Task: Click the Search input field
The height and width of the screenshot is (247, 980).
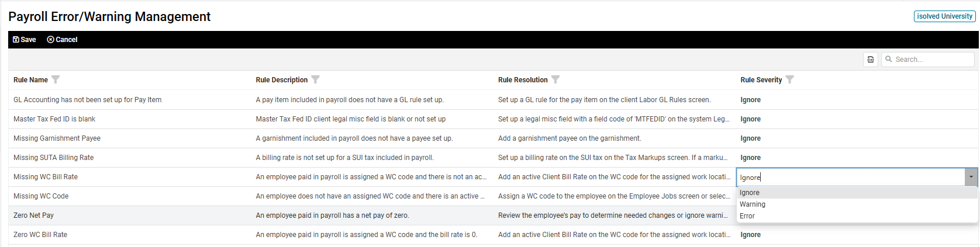Action: pyautogui.click(x=932, y=60)
